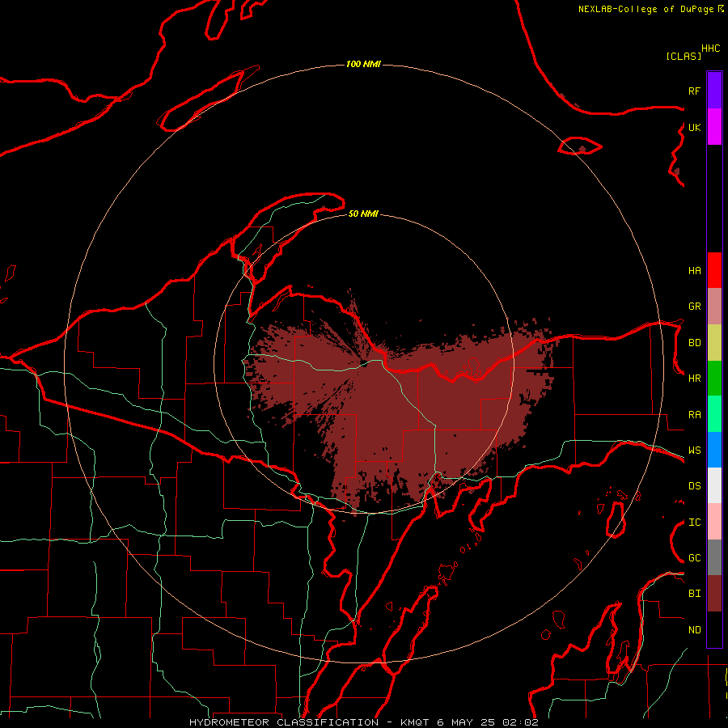Pick the aqua RA legend swatch
The image size is (728, 728).
click(x=714, y=414)
